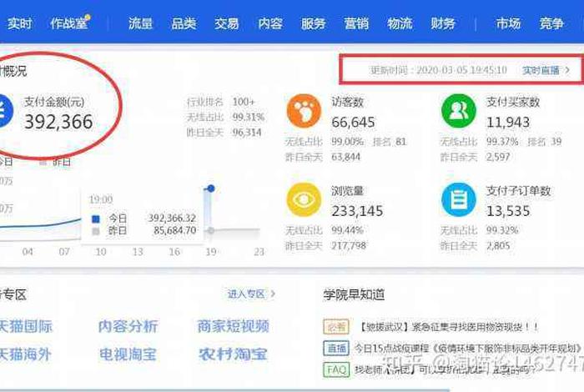
Task: Click the 66,645 visitor count value
Action: (353, 122)
